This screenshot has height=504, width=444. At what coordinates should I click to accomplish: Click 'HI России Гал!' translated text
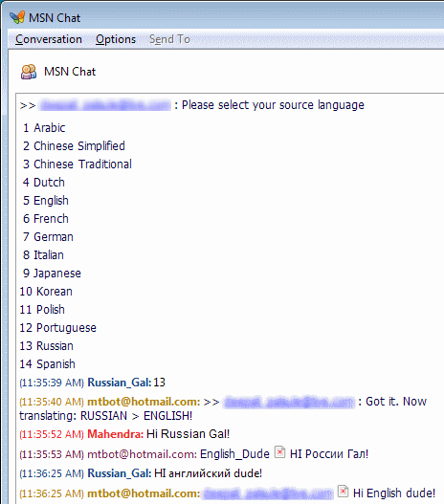pos(329,454)
